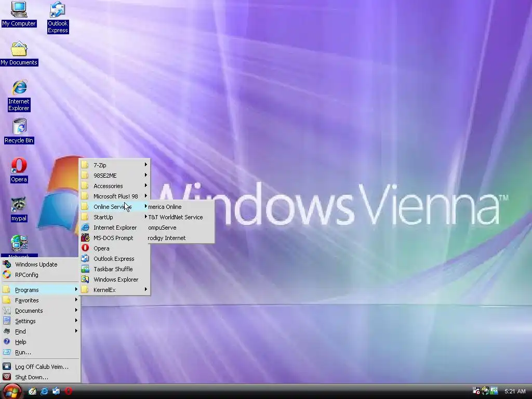Click the Run... window icon
The height and width of the screenshot is (399, 532).
(7, 352)
